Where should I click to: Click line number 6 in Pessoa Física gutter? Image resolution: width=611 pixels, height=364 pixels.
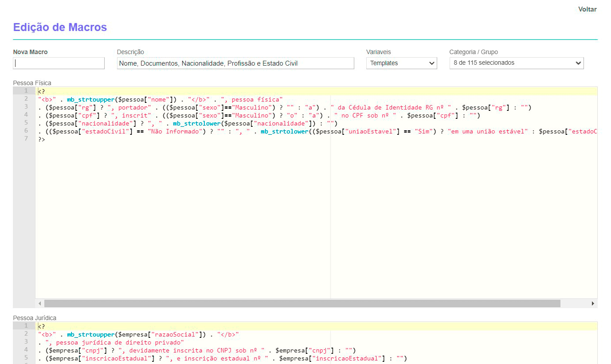[x=26, y=131]
